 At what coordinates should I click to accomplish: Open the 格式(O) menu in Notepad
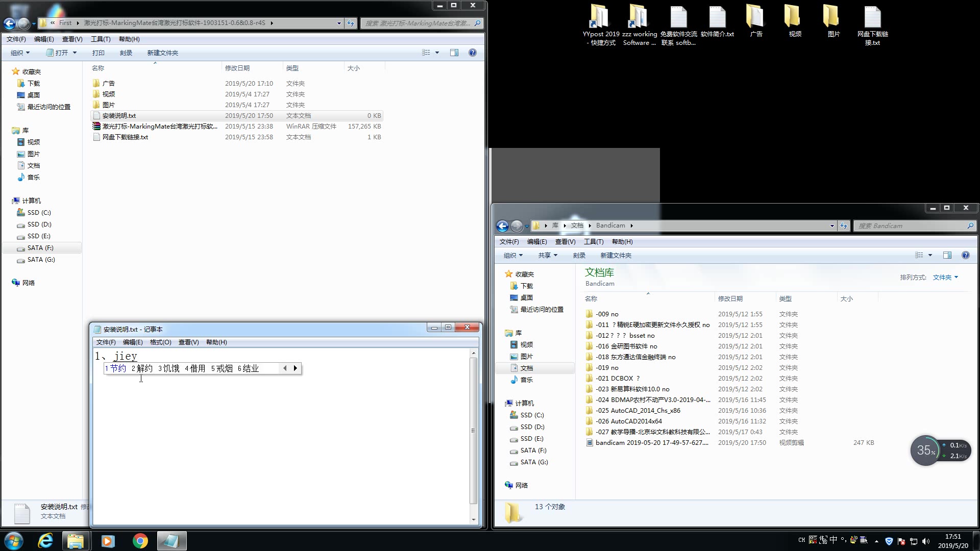coord(160,342)
